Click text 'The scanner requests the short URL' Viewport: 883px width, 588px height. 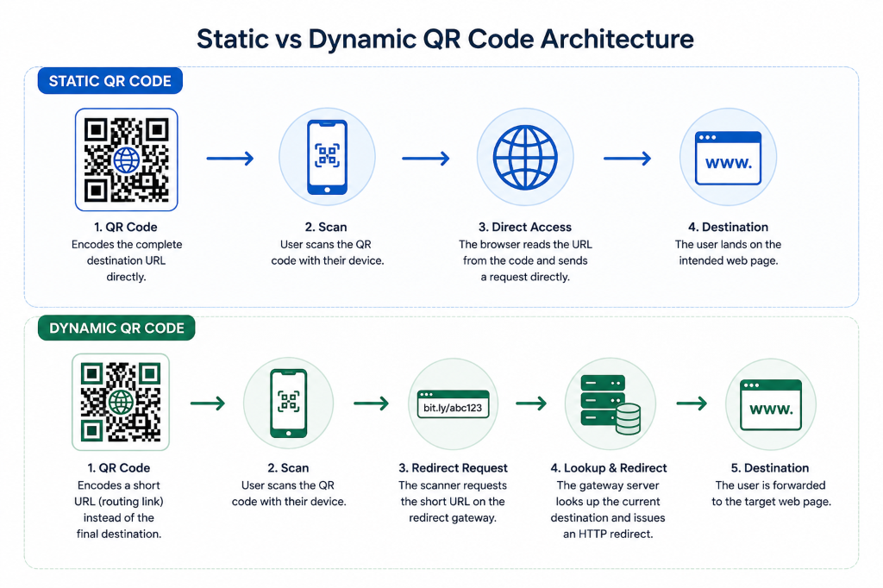453,493
